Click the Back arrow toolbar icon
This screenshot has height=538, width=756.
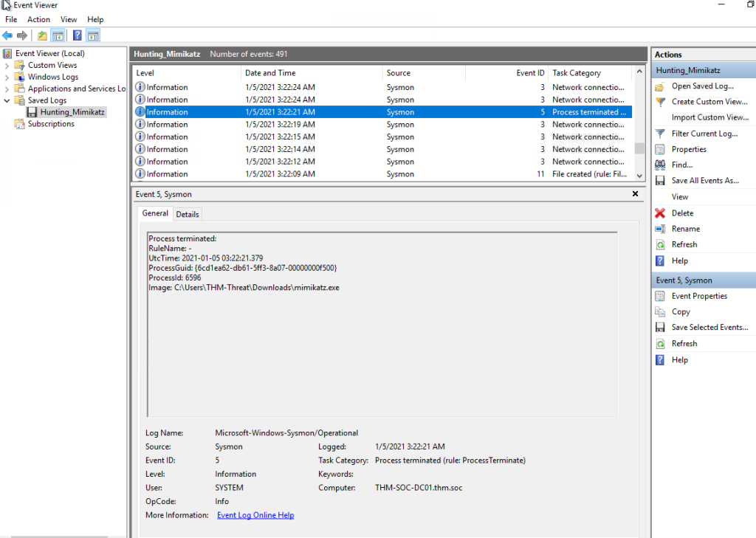point(7,35)
